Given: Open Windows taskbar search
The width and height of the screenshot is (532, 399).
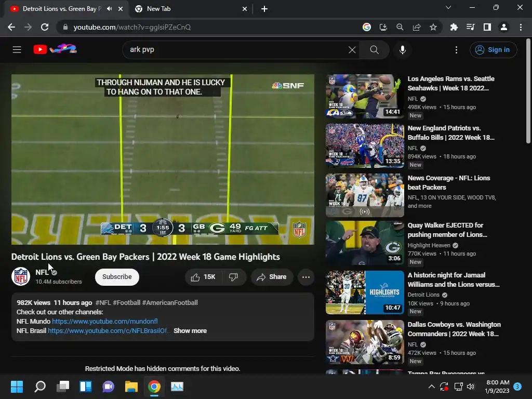Looking at the screenshot, I should (x=40, y=387).
